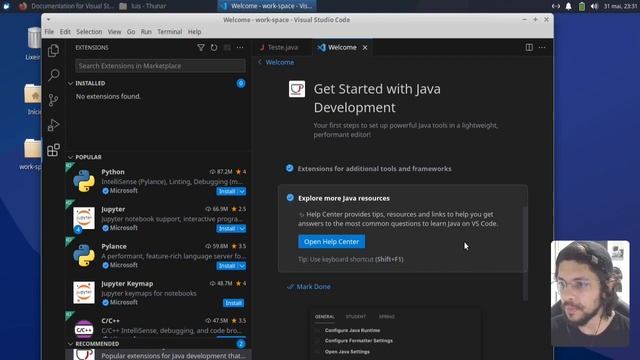Screen dimensions: 640x360
Task: Open the Run menu
Action: click(146, 32)
